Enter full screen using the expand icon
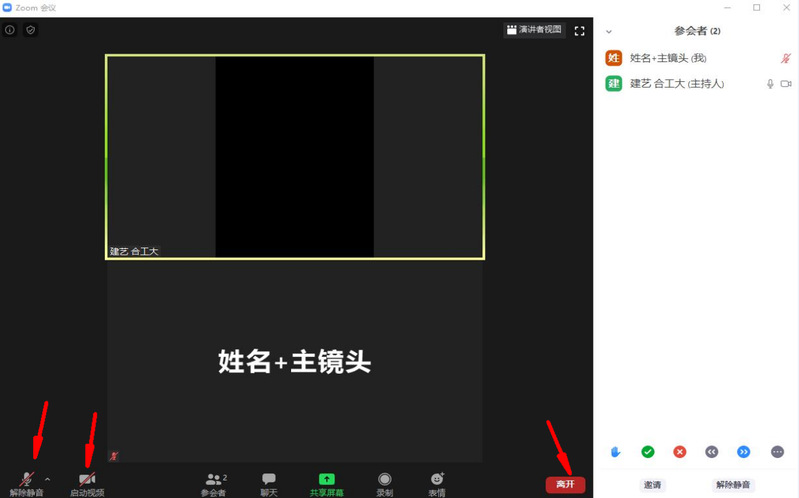The image size is (799, 498). coord(579,30)
